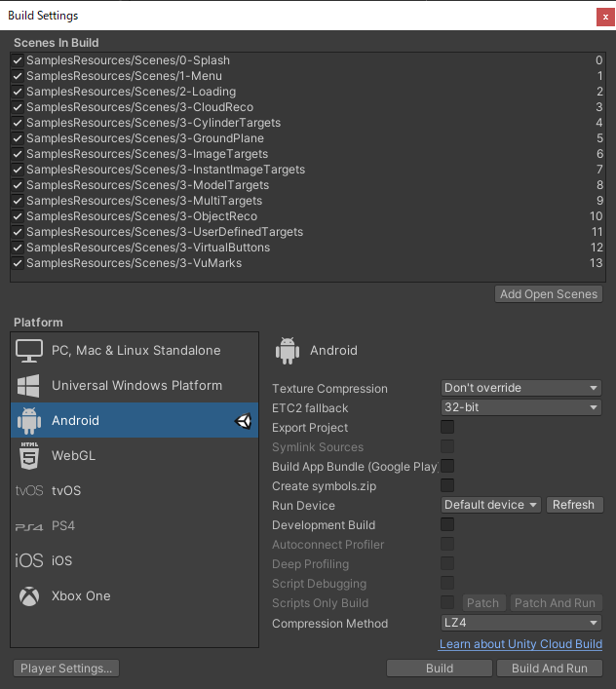Select Universal Windows Platform entry

[135, 385]
